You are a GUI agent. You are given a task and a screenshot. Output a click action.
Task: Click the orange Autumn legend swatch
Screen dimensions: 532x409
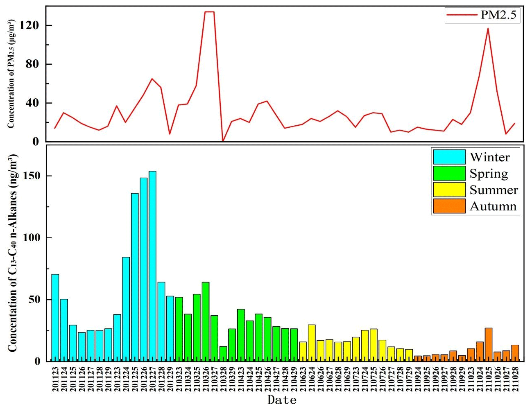(449, 206)
